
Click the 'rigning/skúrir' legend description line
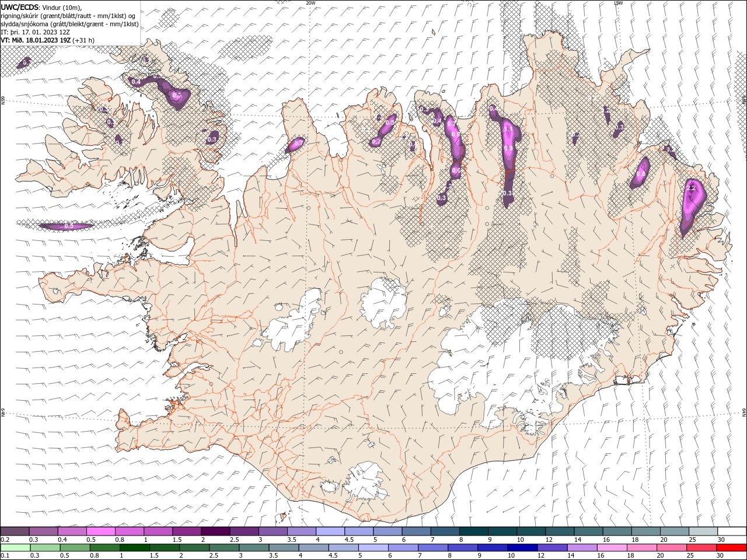(x=68, y=16)
